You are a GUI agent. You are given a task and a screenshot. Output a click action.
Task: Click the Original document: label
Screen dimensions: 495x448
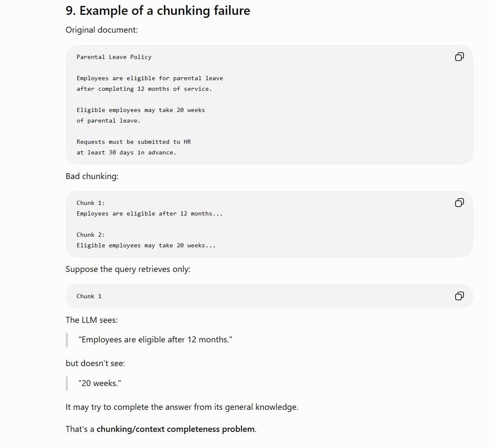pyautogui.click(x=101, y=30)
